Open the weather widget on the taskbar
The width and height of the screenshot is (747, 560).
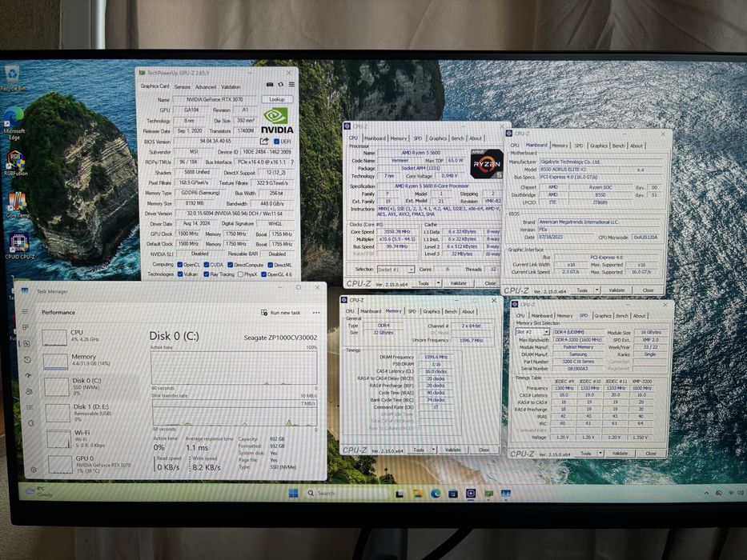(x=41, y=491)
